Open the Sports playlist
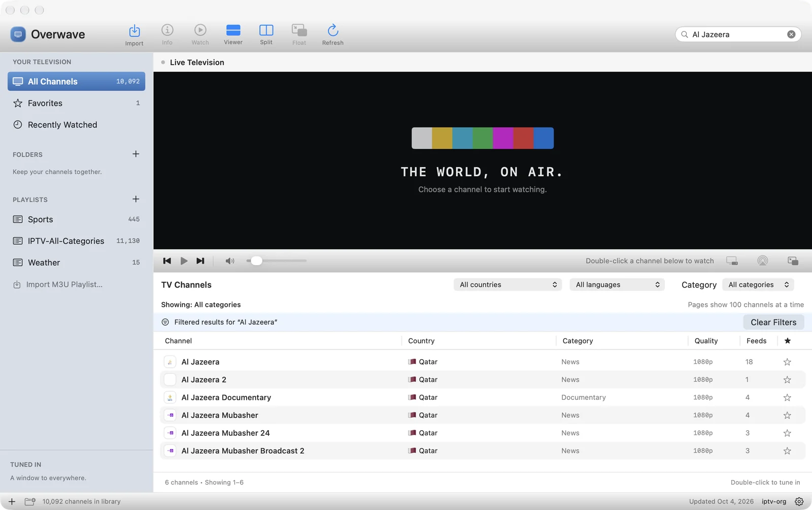 [77, 219]
